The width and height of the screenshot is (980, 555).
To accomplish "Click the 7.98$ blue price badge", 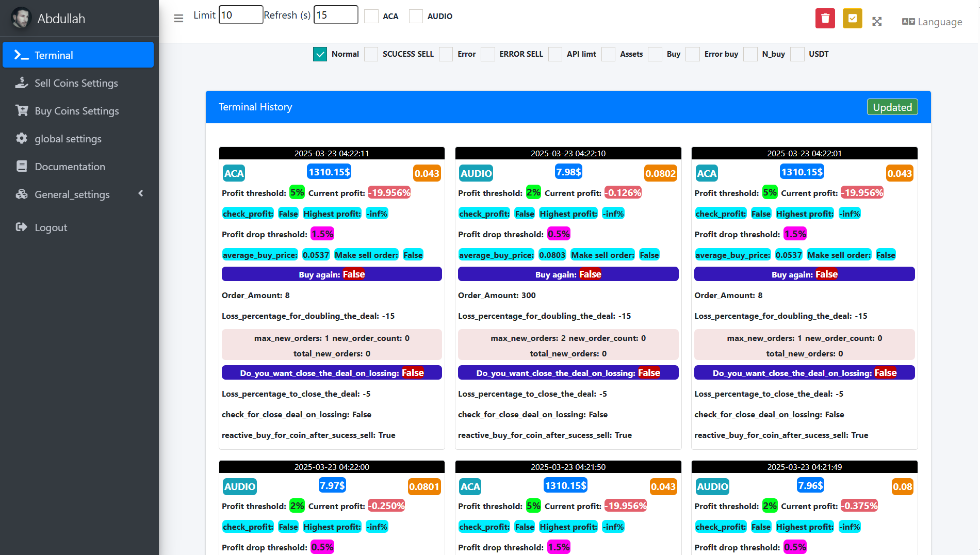I will (568, 172).
